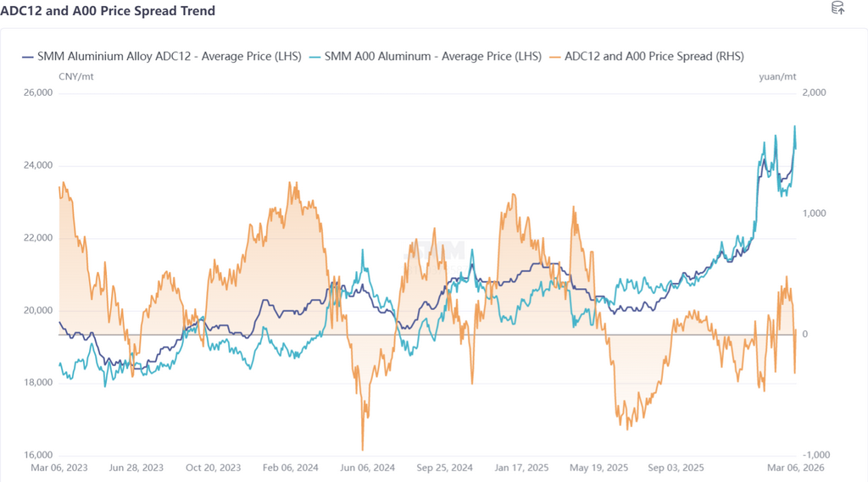Viewport: 868px width, 482px height.
Task: Click the teal A00 Aluminum legend line marker
Action: pyautogui.click(x=316, y=57)
